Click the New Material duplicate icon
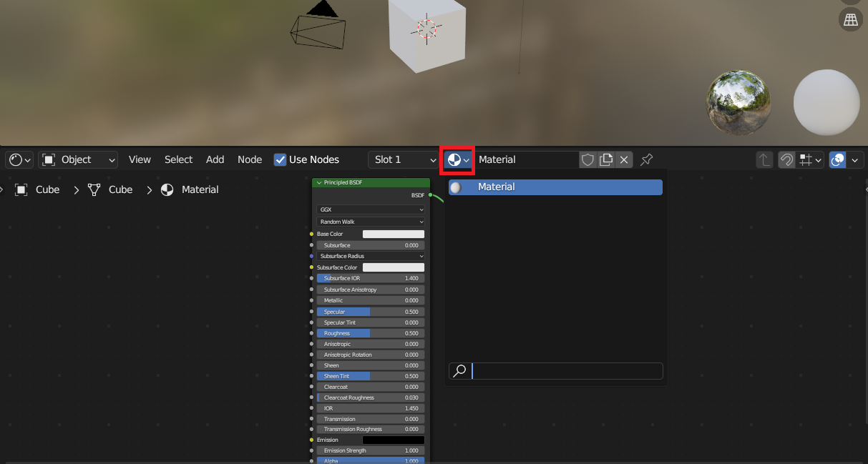This screenshot has height=464, width=868. pos(606,159)
